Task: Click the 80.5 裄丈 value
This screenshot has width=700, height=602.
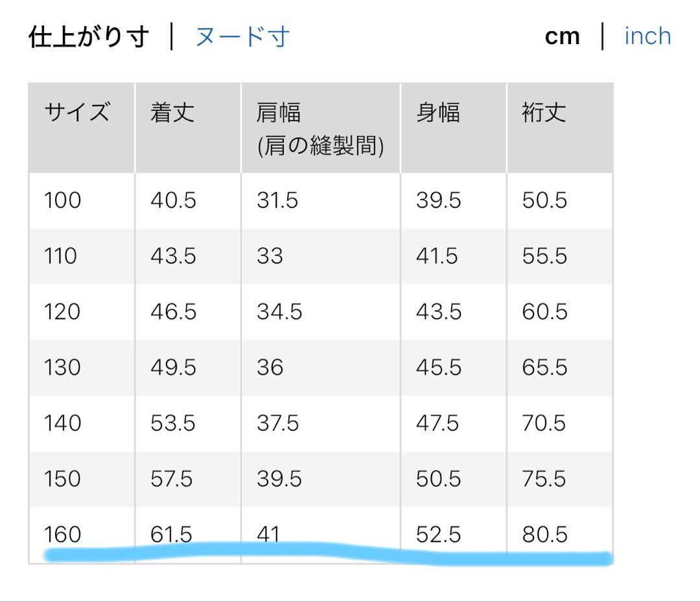Action: [544, 534]
